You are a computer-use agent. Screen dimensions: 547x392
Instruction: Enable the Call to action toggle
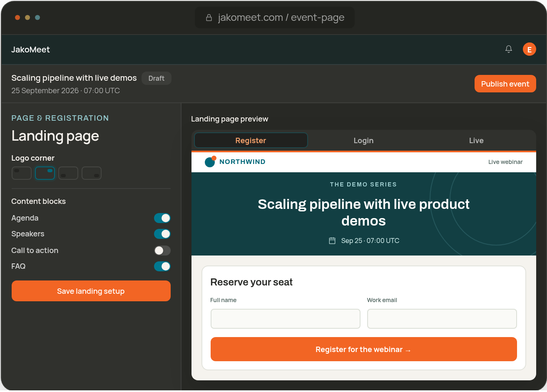[162, 251]
